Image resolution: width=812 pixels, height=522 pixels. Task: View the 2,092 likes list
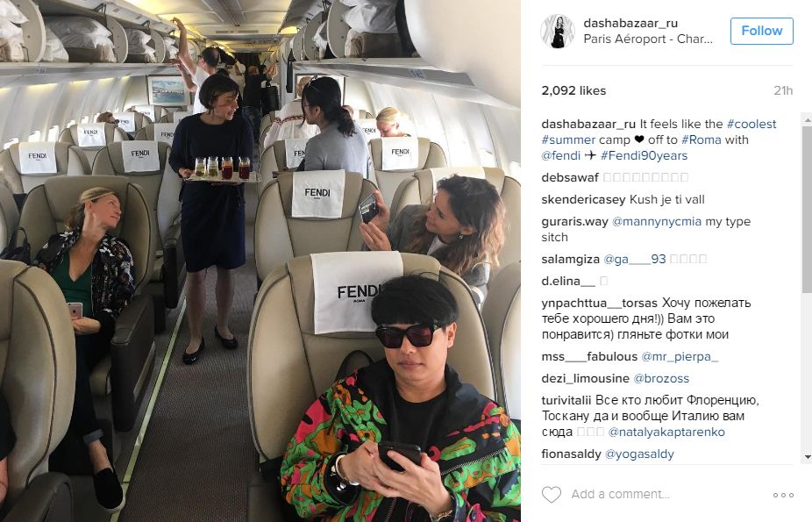(x=573, y=90)
